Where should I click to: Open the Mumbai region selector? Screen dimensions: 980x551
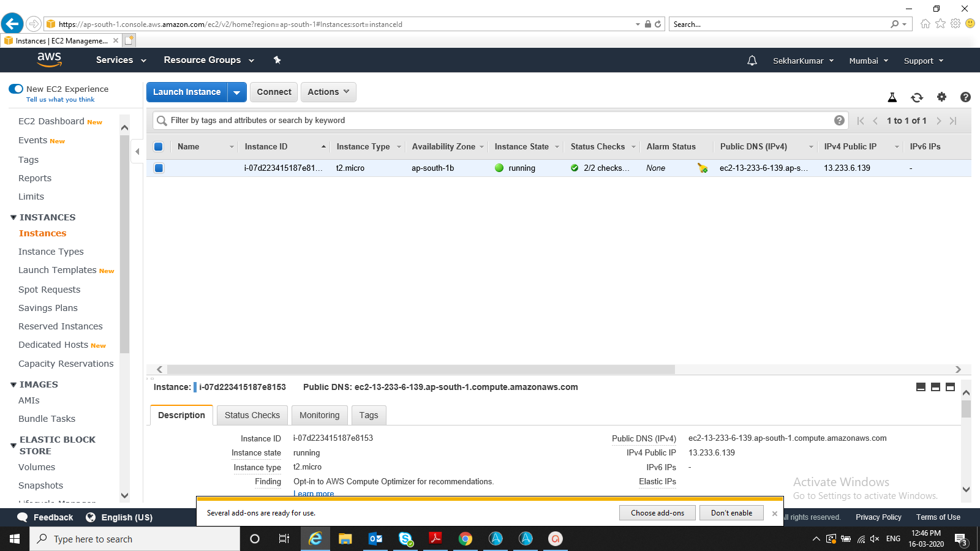click(869, 61)
